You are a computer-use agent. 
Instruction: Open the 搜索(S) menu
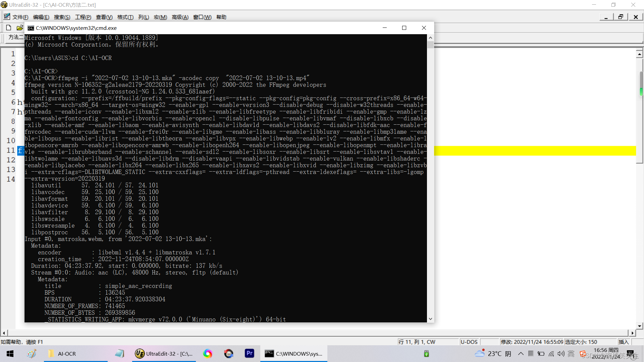[x=62, y=17]
